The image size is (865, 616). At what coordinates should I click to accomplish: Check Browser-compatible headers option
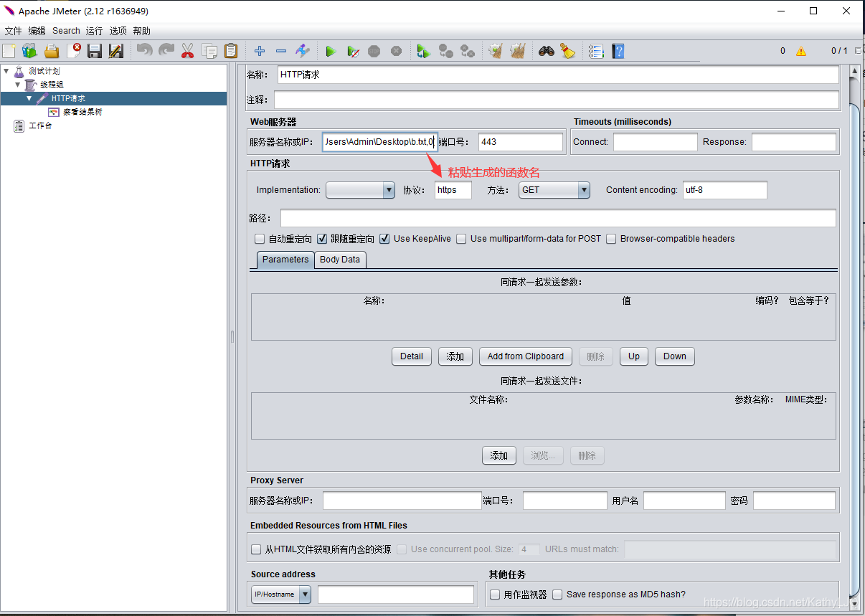coord(611,239)
